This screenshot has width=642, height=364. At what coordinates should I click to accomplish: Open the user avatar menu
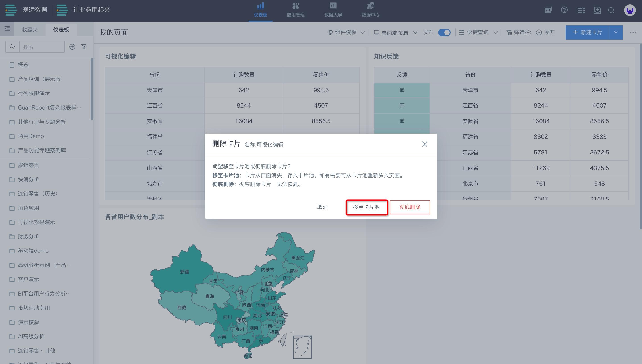pos(630,10)
